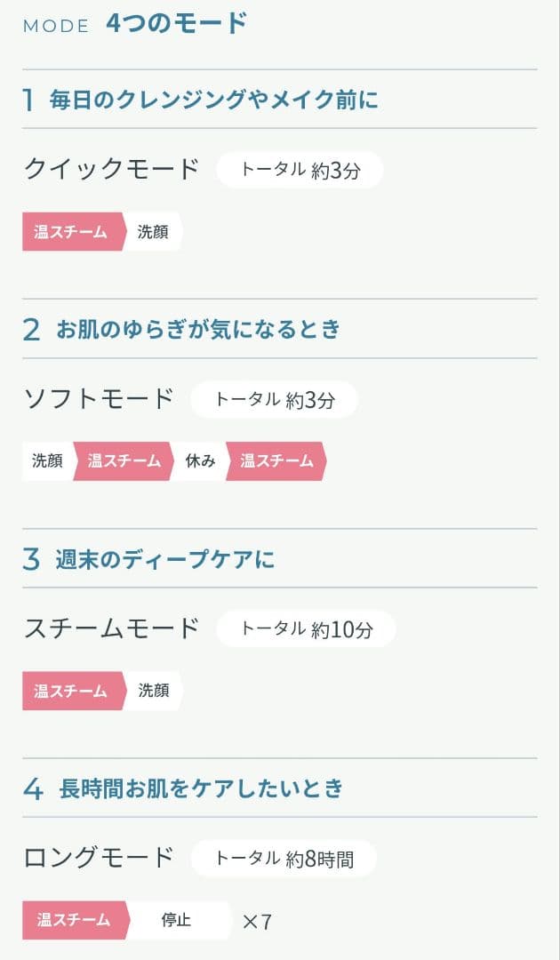Click 温スチーム tag after 休み

pyautogui.click(x=276, y=461)
